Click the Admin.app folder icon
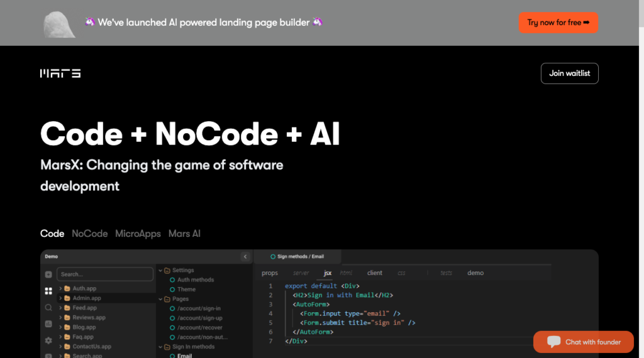 pos(67,298)
